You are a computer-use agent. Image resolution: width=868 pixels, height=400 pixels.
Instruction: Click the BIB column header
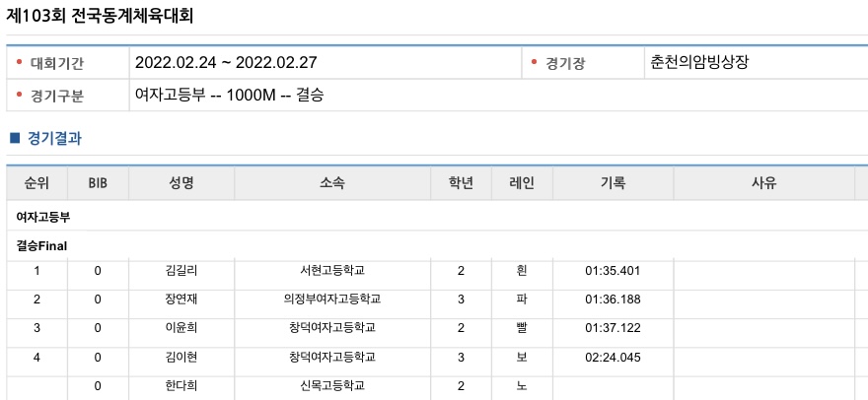98,183
